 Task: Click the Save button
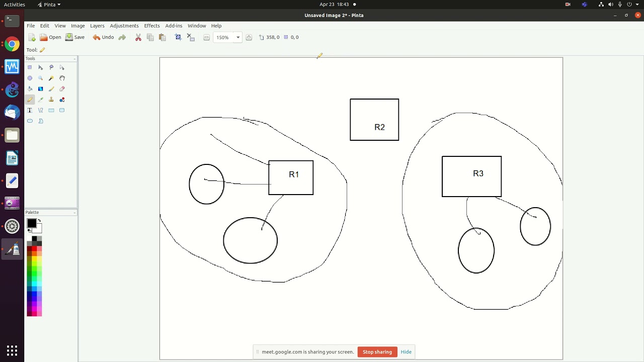75,37
